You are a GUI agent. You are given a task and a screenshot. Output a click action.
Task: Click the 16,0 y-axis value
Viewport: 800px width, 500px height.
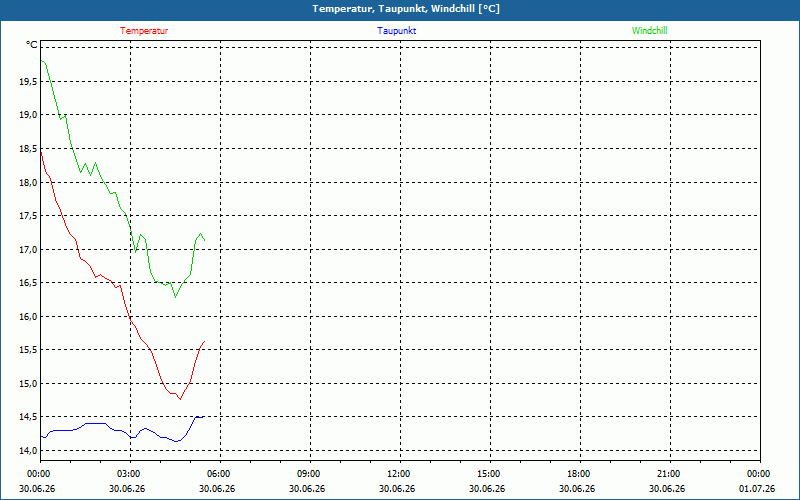coord(29,316)
